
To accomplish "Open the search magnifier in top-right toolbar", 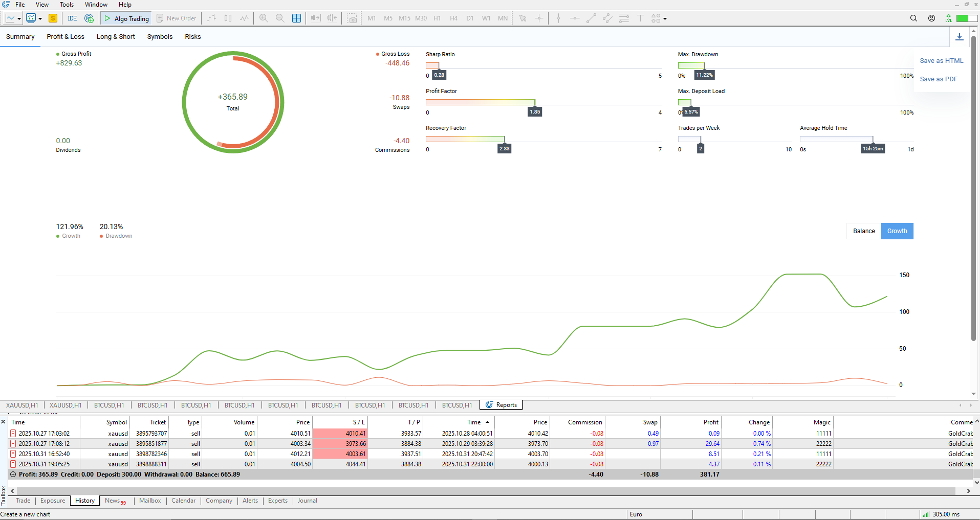I will tap(913, 18).
